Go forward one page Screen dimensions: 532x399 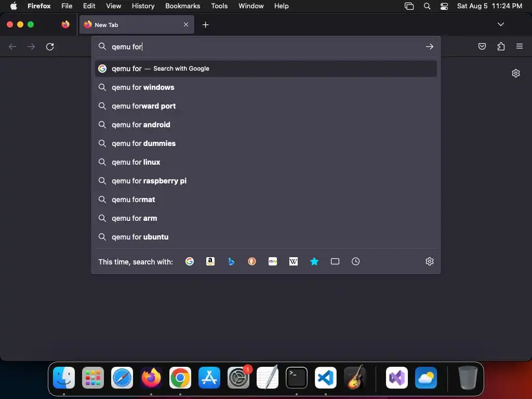(31, 46)
